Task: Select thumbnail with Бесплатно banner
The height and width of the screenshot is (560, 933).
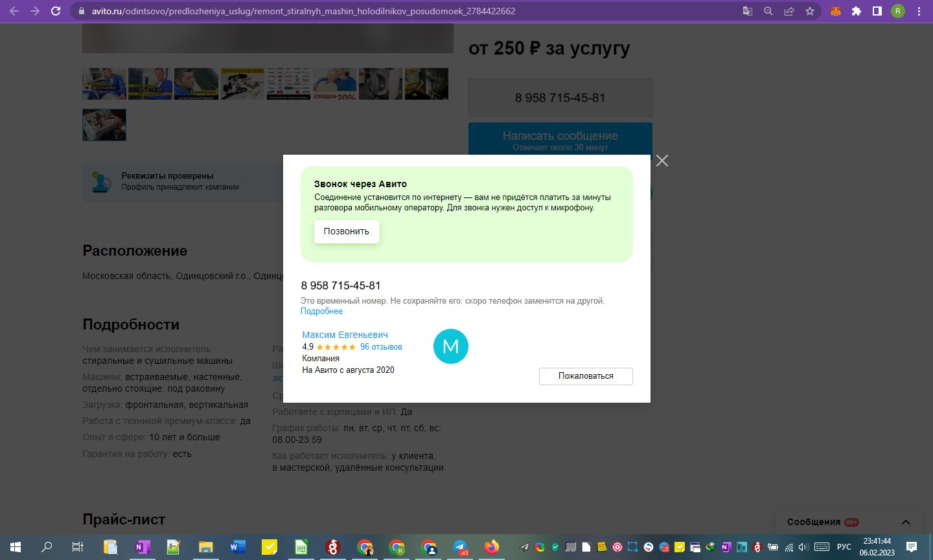Action: (x=104, y=84)
